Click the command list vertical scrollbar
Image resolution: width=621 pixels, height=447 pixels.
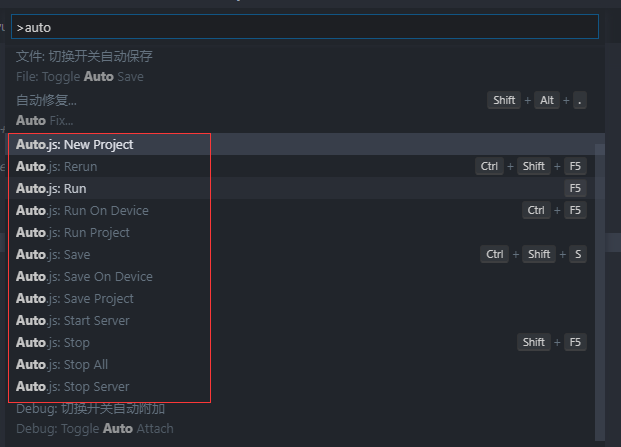(600, 290)
